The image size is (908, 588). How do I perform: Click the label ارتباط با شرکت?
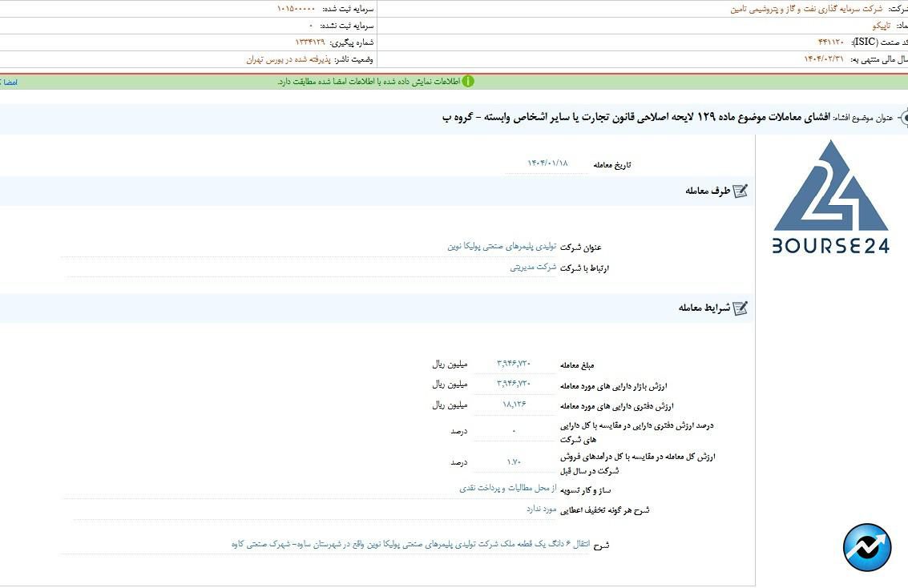584,268
